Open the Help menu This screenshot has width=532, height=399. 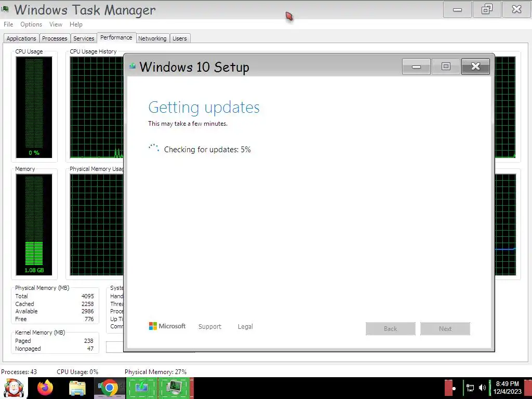[x=76, y=24]
